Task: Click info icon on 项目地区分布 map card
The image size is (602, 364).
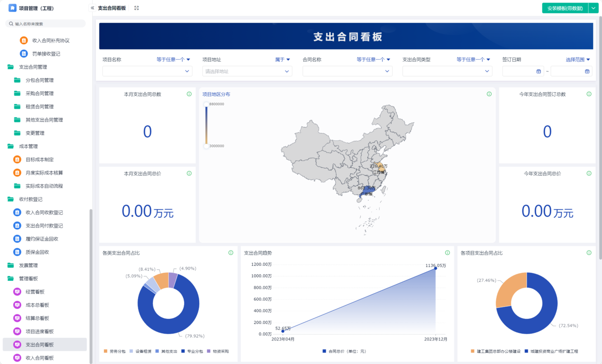Action: [489, 94]
